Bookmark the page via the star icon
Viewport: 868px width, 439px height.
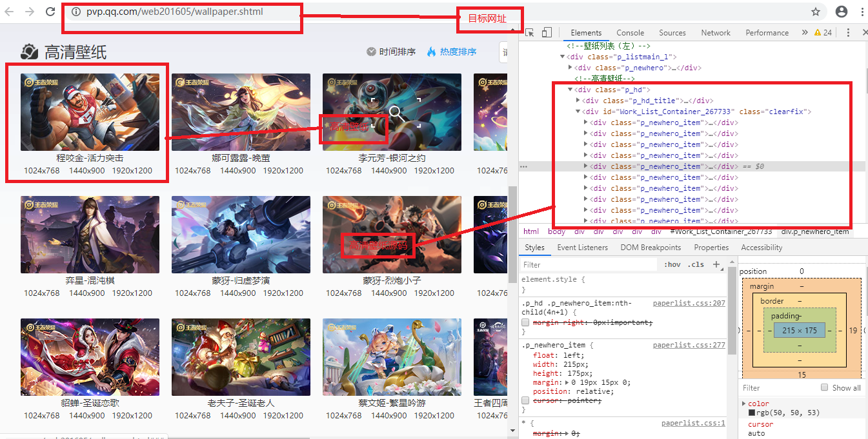(x=815, y=11)
